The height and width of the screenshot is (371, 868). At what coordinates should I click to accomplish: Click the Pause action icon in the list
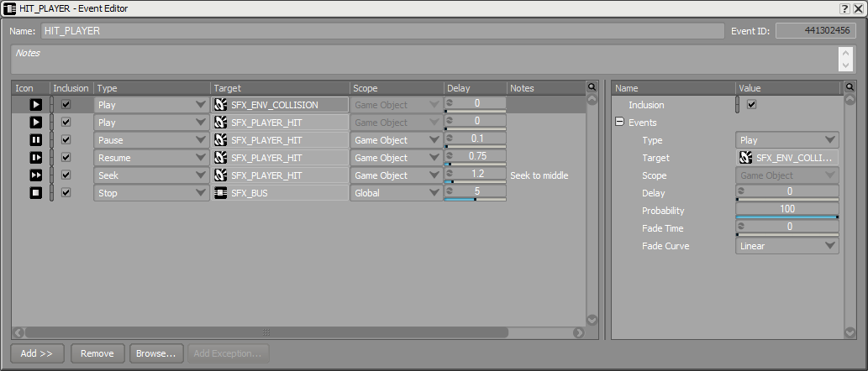coord(35,140)
